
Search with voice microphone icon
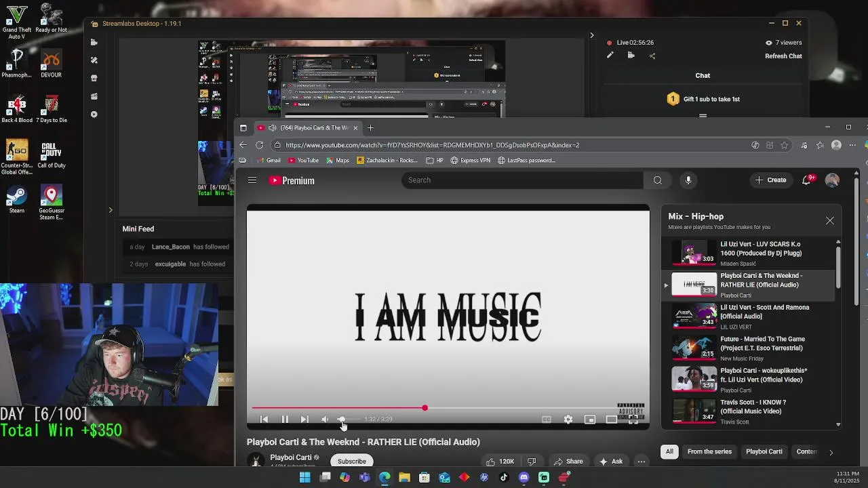[688, 180]
